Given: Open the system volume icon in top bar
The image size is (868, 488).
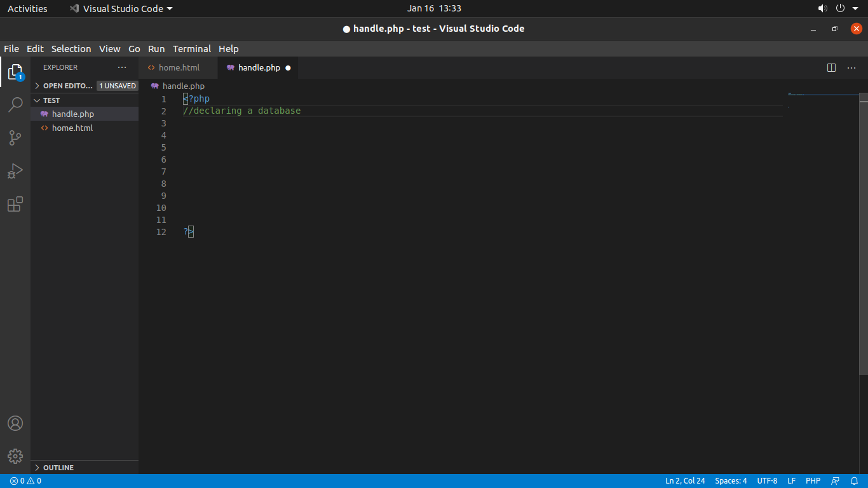Looking at the screenshot, I should tap(823, 8).
